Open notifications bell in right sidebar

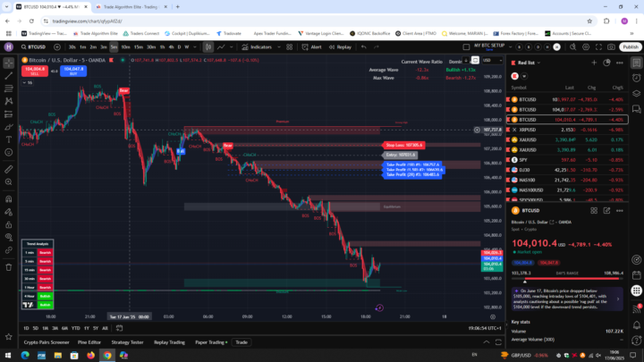[636, 325]
